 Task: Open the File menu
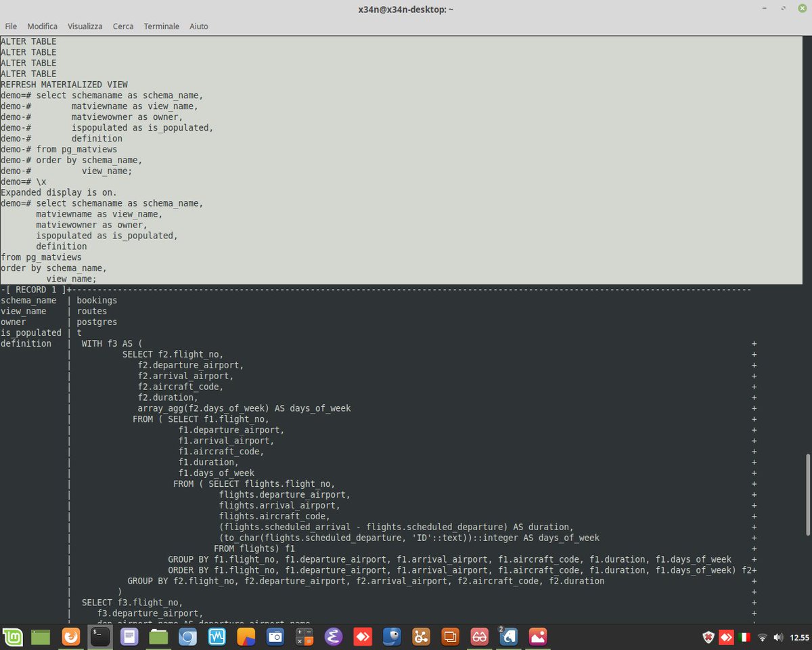coord(11,26)
